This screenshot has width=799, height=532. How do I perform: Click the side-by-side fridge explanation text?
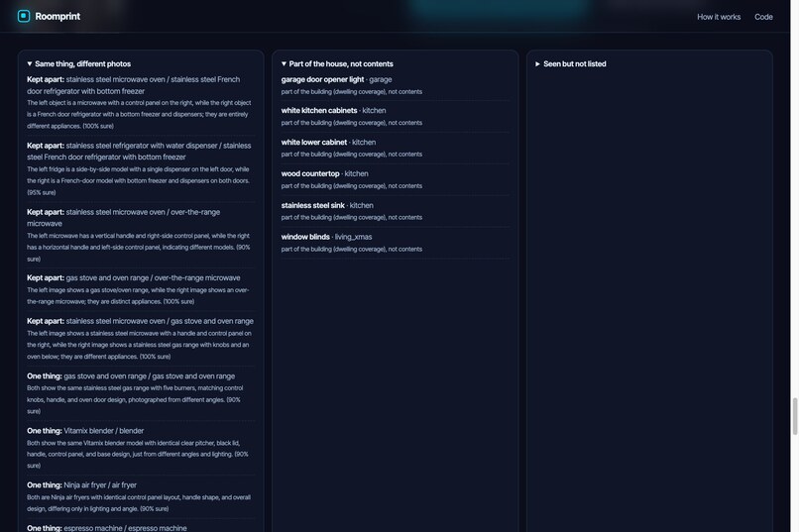click(x=138, y=180)
